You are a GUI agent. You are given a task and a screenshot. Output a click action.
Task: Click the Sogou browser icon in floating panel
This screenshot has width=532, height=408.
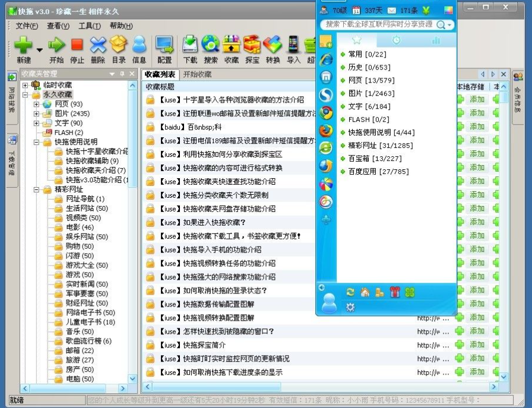(326, 95)
